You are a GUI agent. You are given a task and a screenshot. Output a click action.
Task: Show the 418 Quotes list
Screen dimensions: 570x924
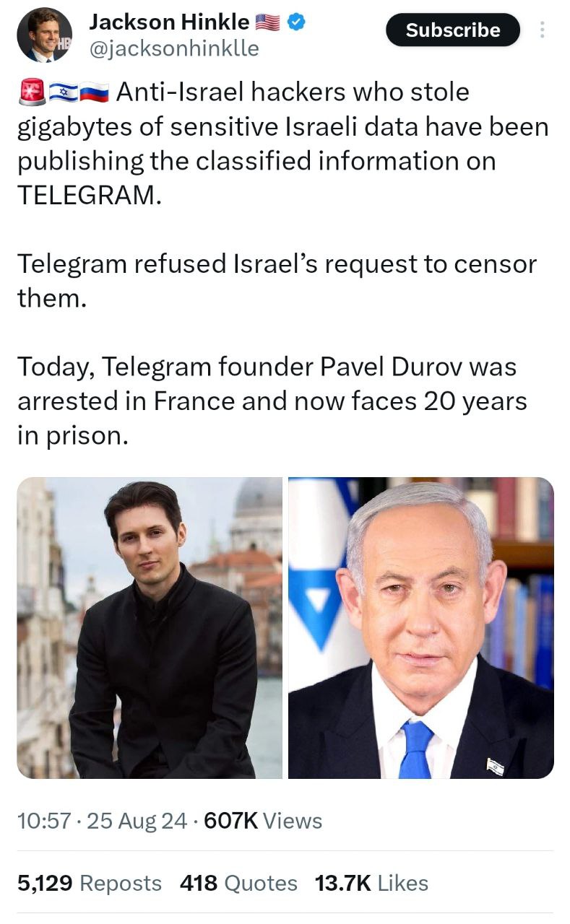[238, 883]
